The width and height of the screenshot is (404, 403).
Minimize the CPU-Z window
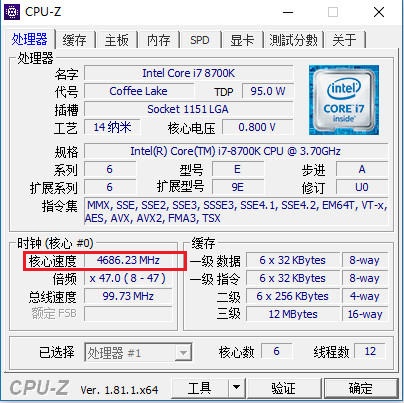click(288, 12)
